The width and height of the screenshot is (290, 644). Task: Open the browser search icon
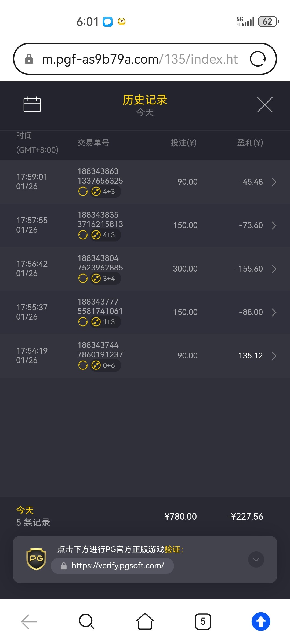86,621
